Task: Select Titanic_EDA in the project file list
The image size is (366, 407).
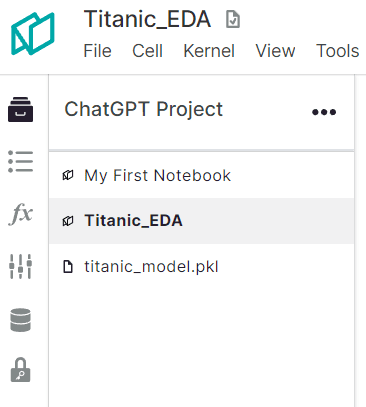Action: 201,221
